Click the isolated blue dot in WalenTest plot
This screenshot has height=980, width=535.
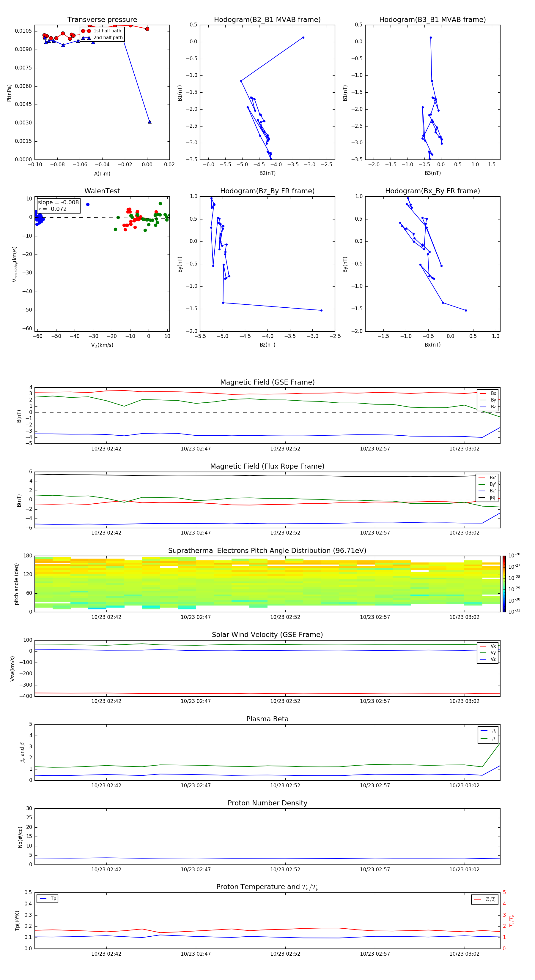pos(88,205)
